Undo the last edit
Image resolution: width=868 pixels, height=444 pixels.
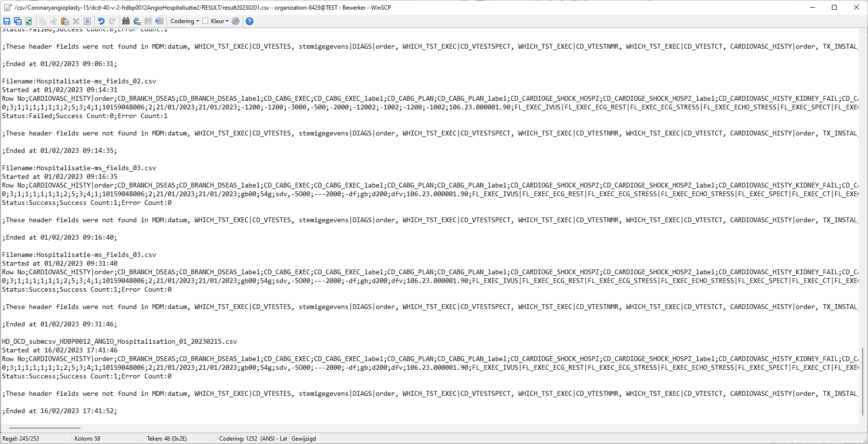(101, 21)
